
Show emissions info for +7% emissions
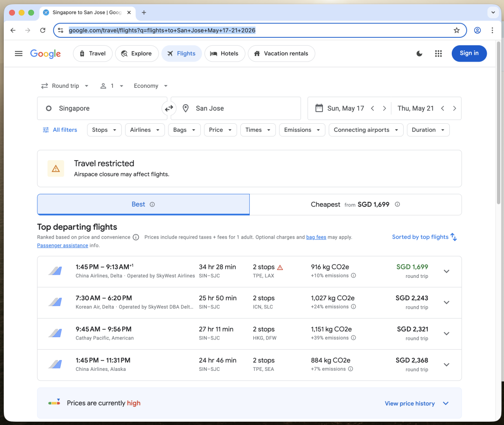[x=350, y=369]
